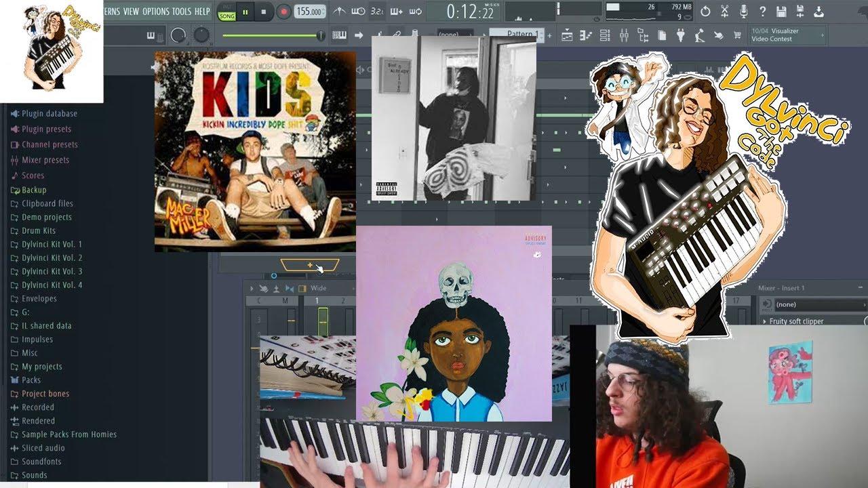
Task: Expand Dylvinci Kit Vol. 1 folder
Action: click(x=52, y=244)
